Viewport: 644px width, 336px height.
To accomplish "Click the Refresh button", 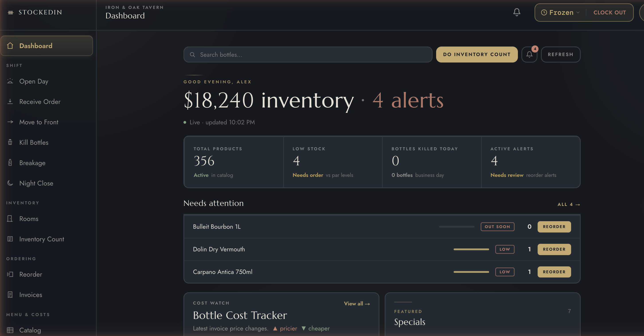I will [x=560, y=54].
